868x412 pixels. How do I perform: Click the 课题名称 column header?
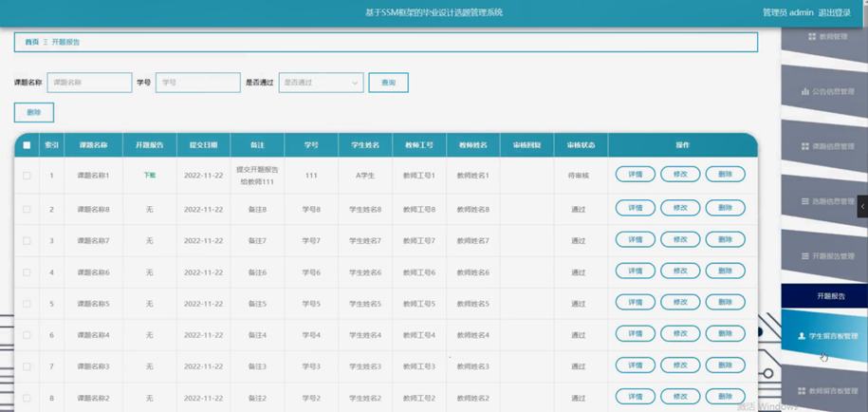(x=93, y=145)
